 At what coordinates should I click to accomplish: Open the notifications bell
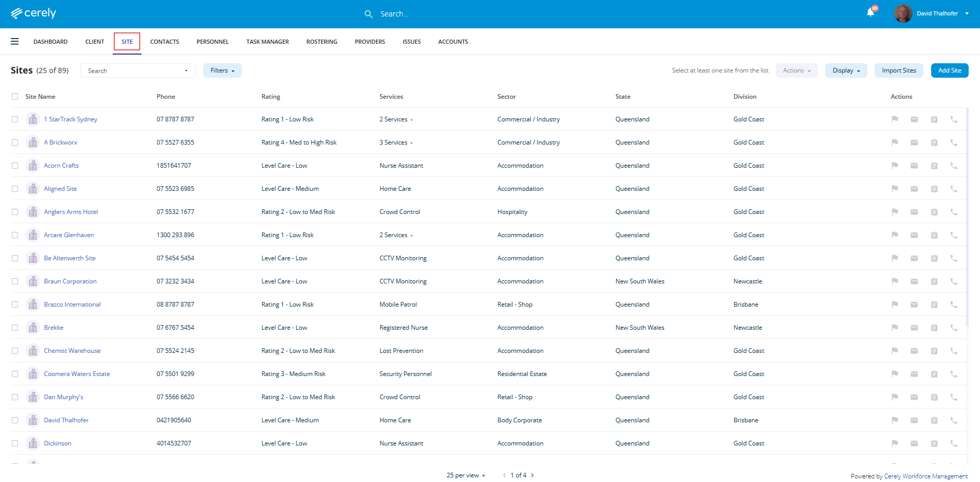pos(870,12)
